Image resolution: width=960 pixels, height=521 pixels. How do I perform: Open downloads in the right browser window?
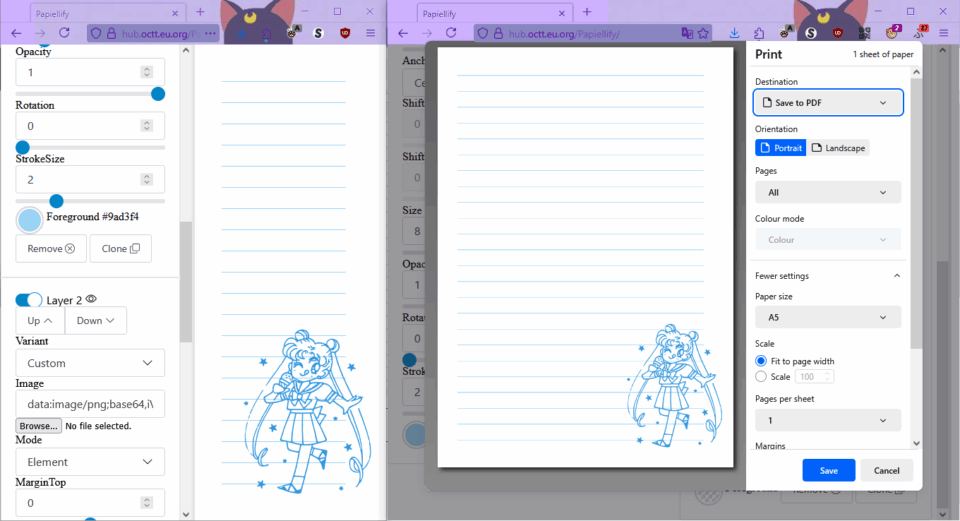click(x=734, y=33)
